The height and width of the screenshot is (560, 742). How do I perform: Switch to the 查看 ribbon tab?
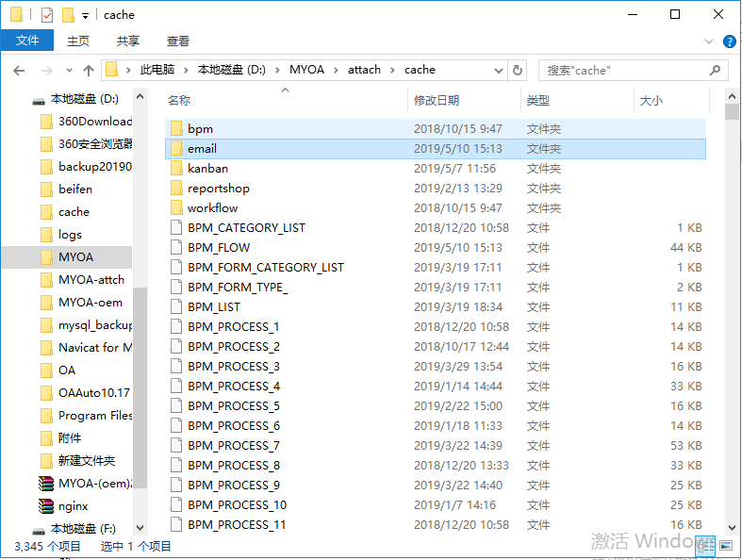pos(178,41)
